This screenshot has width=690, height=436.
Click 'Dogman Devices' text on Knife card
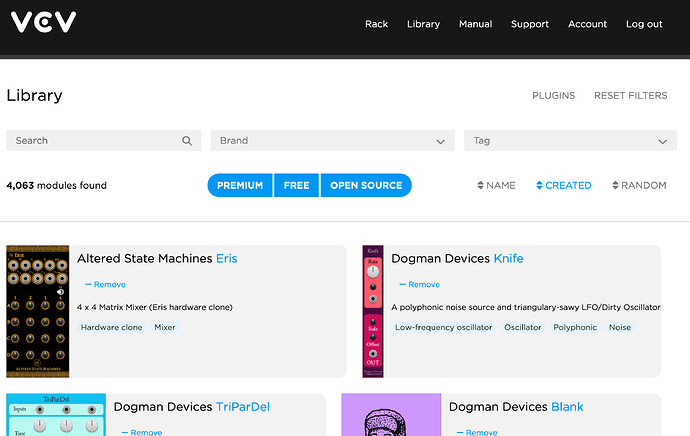tap(440, 258)
